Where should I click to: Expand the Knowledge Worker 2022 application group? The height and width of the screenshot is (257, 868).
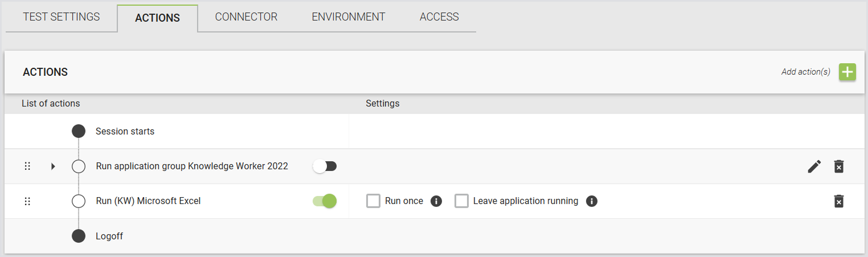53,166
